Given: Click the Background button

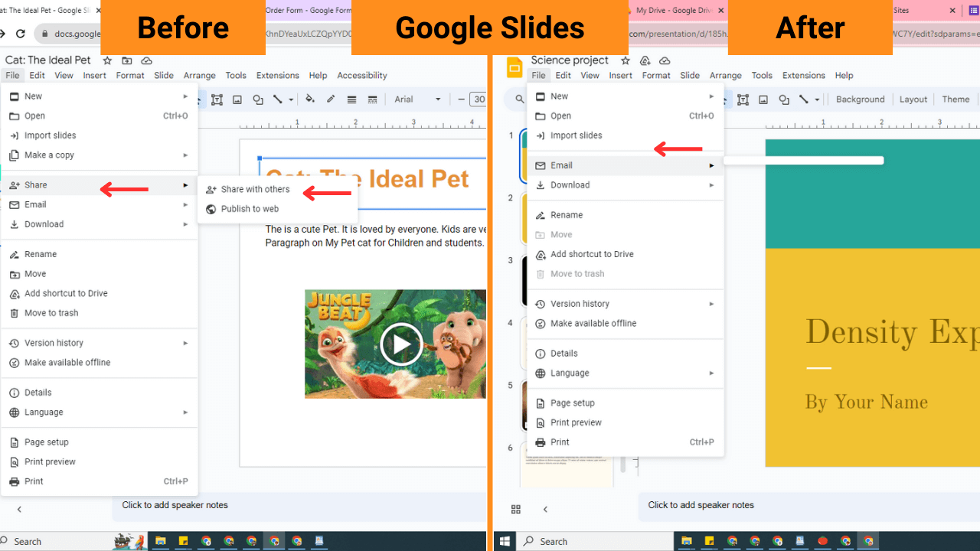Looking at the screenshot, I should (860, 99).
